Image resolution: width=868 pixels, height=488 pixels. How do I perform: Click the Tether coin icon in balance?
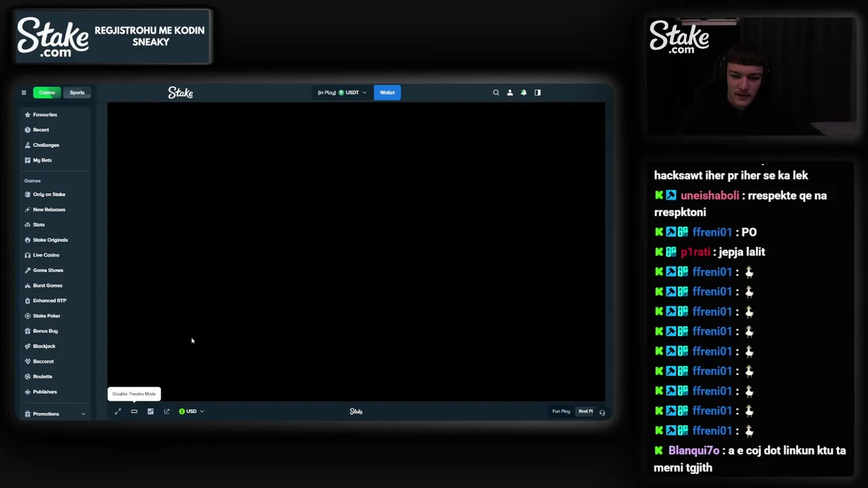point(341,93)
